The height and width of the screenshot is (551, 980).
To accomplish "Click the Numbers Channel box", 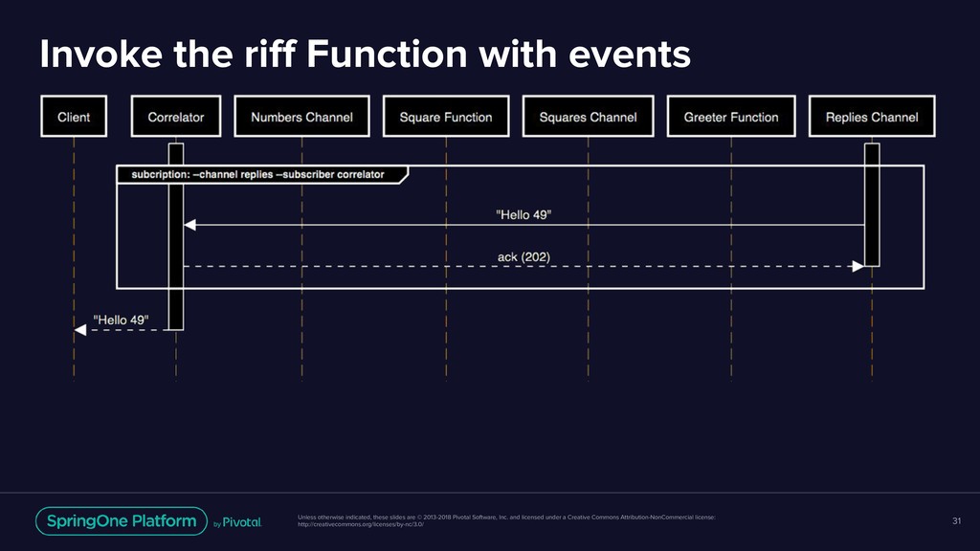I will pos(301,116).
